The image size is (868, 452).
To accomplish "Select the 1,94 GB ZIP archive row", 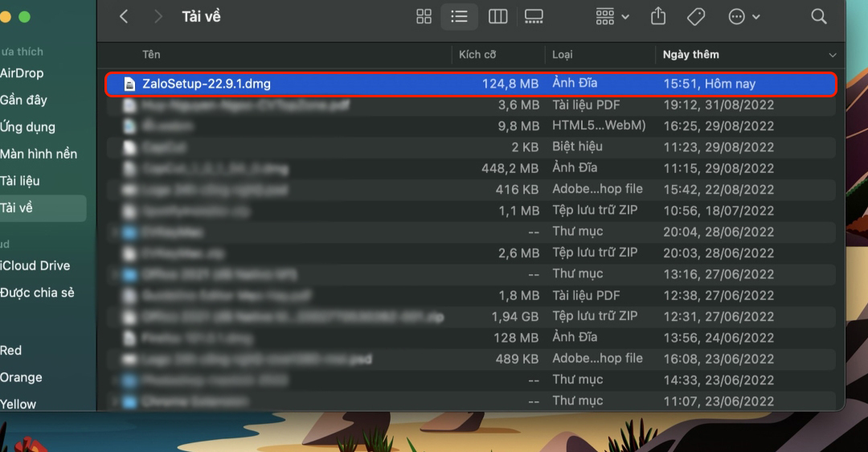I will [470, 316].
